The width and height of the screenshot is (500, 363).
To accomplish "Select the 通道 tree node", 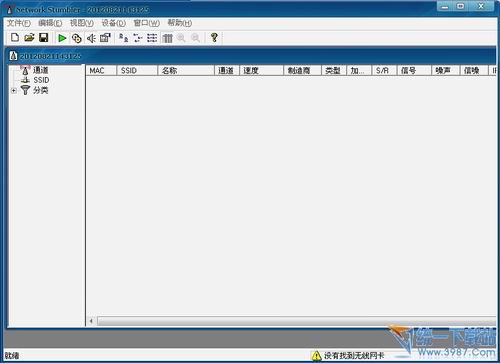I will click(40, 70).
